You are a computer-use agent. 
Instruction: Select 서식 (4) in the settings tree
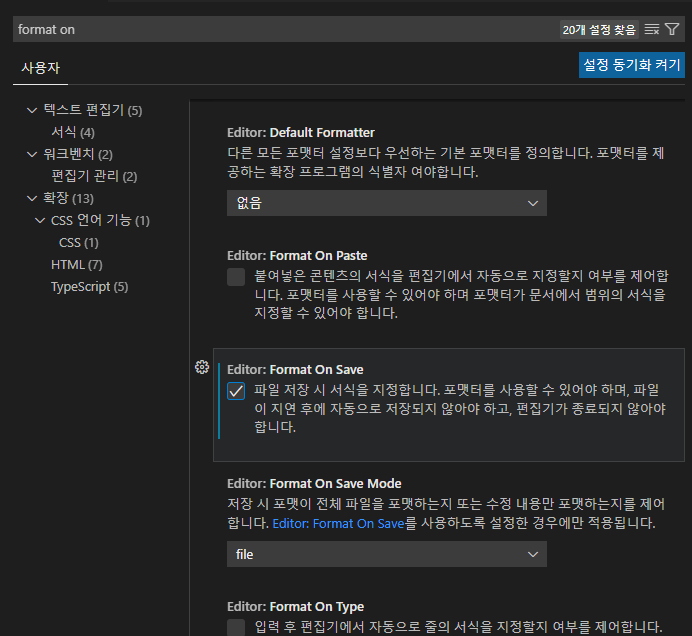point(73,132)
